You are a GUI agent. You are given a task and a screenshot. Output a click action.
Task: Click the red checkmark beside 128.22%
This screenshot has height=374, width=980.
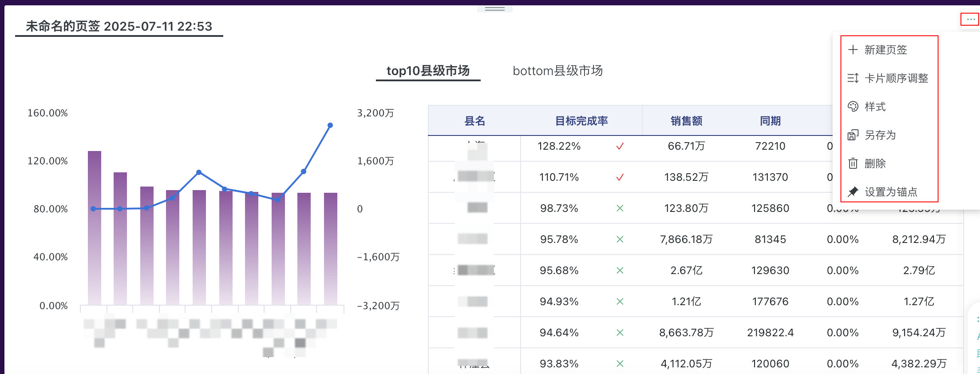click(620, 146)
